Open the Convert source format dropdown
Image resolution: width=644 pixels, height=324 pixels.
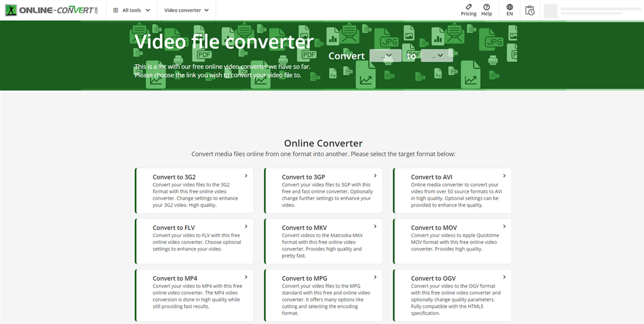385,55
